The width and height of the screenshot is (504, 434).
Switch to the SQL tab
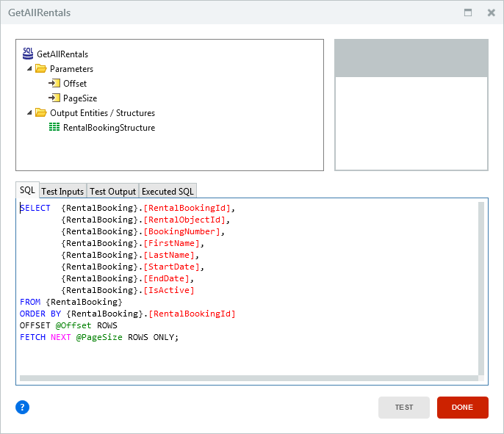[27, 190]
